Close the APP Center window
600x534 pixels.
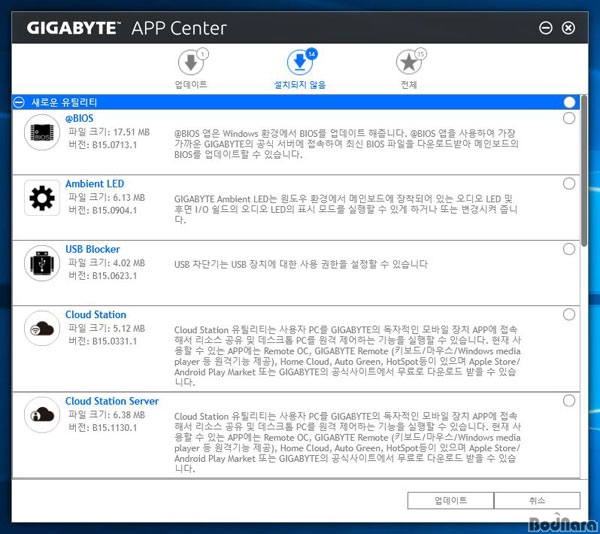(x=568, y=28)
